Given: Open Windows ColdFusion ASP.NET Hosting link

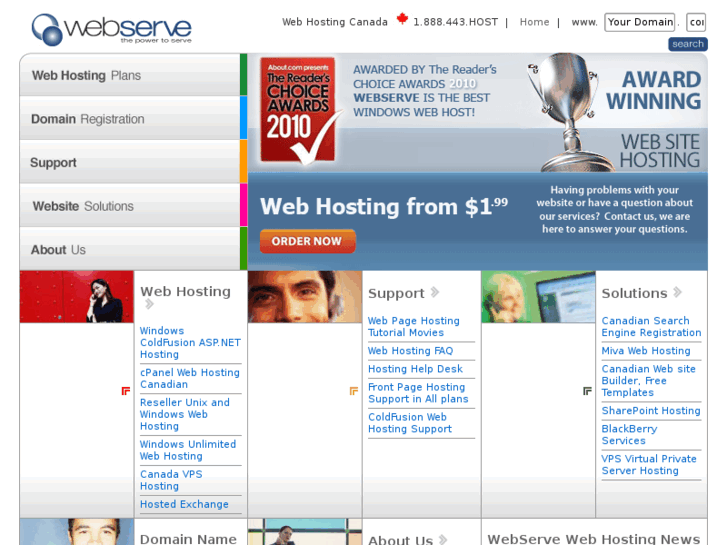Looking at the screenshot, I should point(190,342).
